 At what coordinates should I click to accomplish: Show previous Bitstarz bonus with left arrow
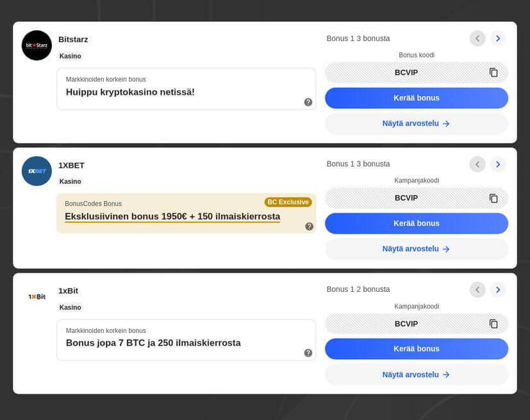[x=477, y=38]
